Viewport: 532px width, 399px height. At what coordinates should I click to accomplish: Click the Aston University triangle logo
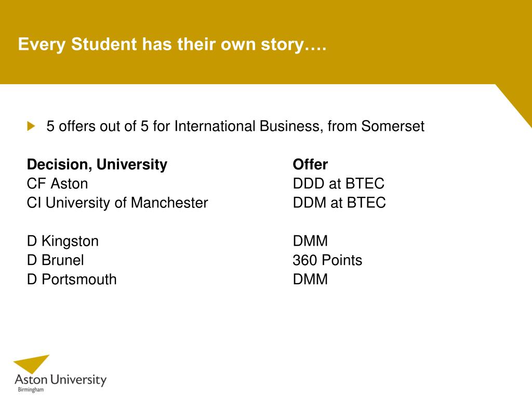(31, 364)
